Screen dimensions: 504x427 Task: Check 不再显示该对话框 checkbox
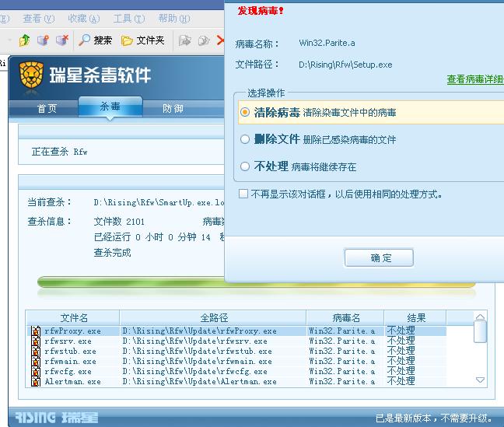click(243, 194)
